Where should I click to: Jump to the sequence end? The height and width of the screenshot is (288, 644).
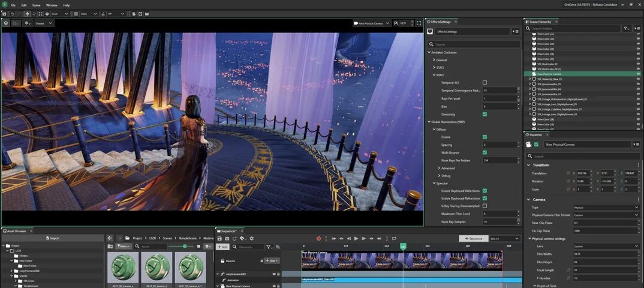point(379,238)
